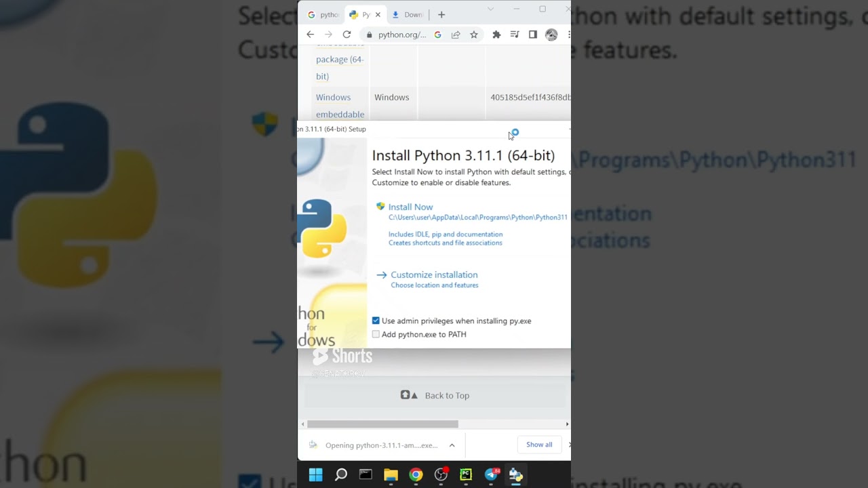Open the media control icon in Chrome
This screenshot has width=868, height=488.
point(515,35)
